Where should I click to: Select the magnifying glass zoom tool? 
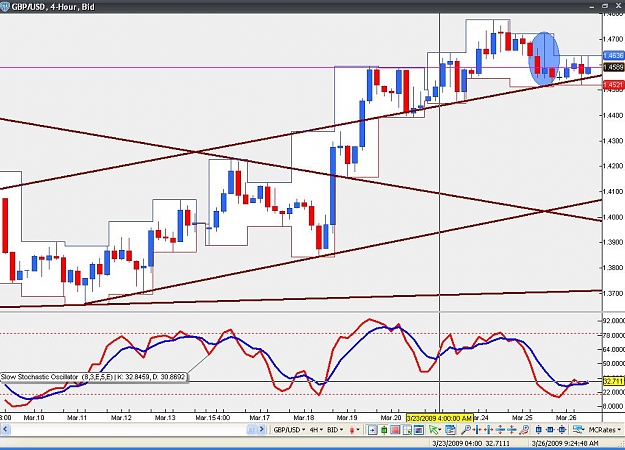coord(466,430)
